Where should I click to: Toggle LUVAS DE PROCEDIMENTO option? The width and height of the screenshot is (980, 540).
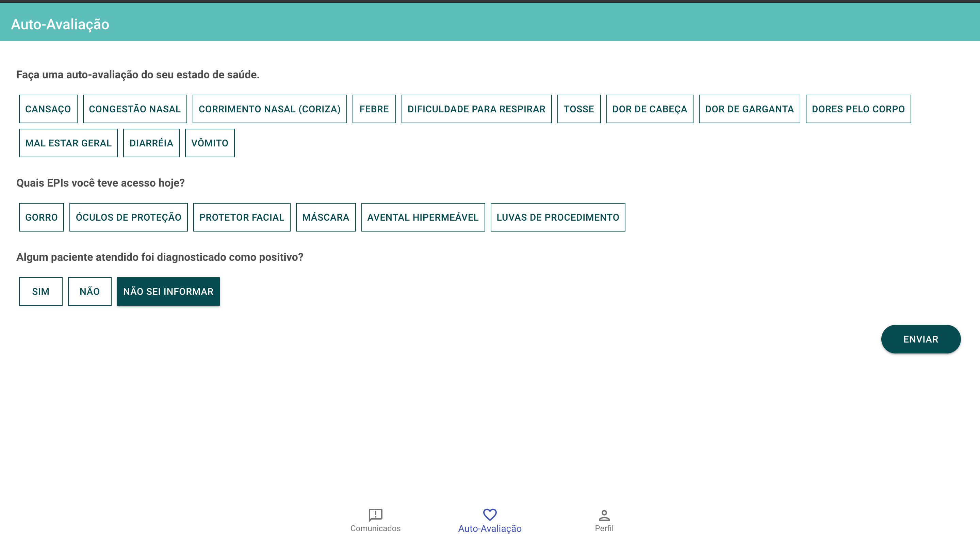(x=557, y=217)
